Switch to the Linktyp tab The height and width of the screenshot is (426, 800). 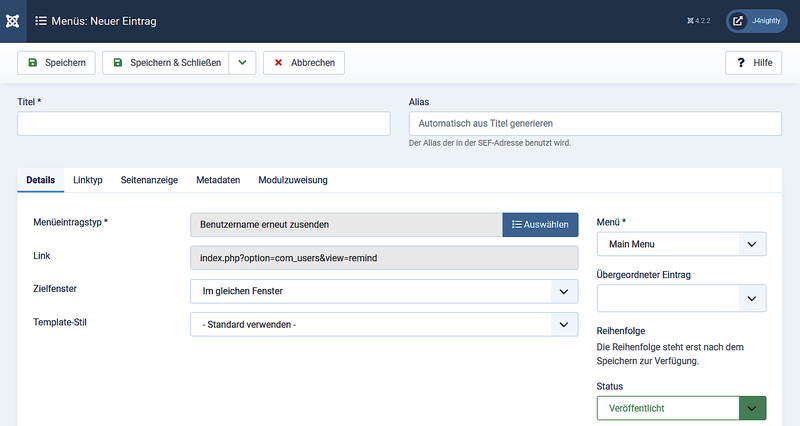(88, 180)
